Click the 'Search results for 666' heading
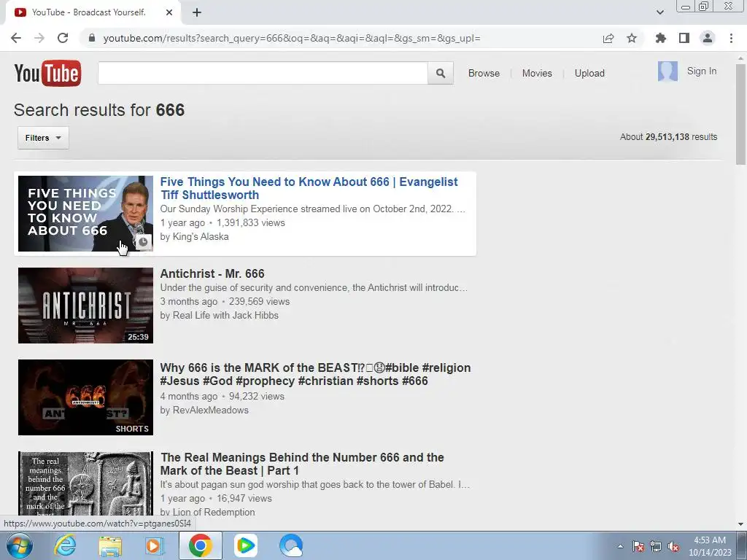Screen dimensions: 747x560 coord(99,110)
